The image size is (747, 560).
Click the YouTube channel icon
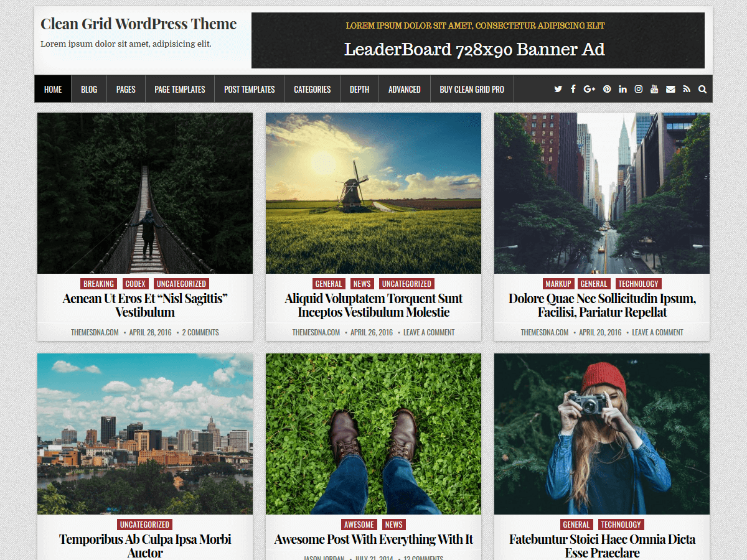point(654,89)
